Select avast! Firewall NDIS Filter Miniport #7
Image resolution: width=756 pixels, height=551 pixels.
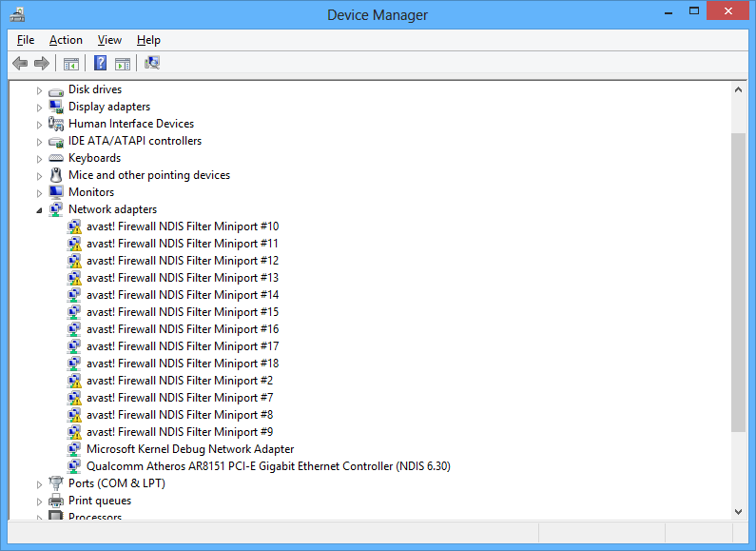pos(180,398)
